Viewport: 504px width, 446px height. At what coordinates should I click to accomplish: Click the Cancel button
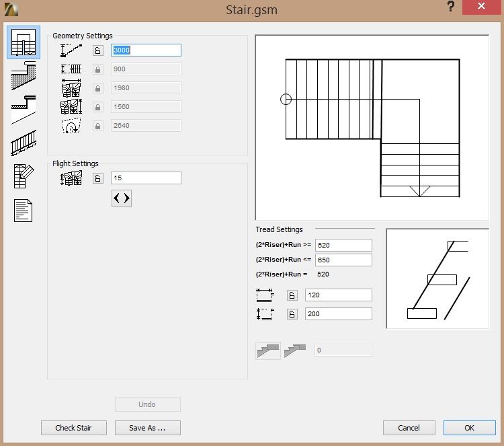click(x=409, y=428)
